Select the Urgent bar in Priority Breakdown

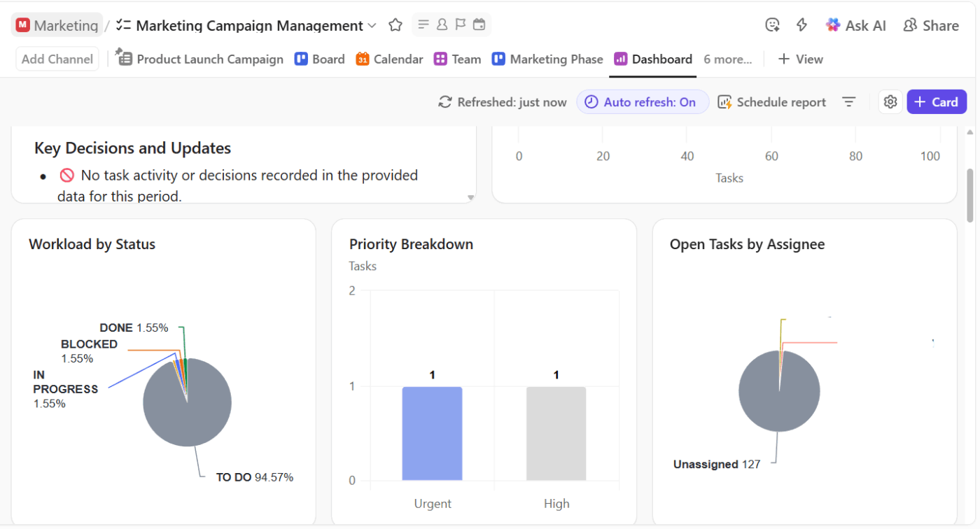pyautogui.click(x=432, y=434)
